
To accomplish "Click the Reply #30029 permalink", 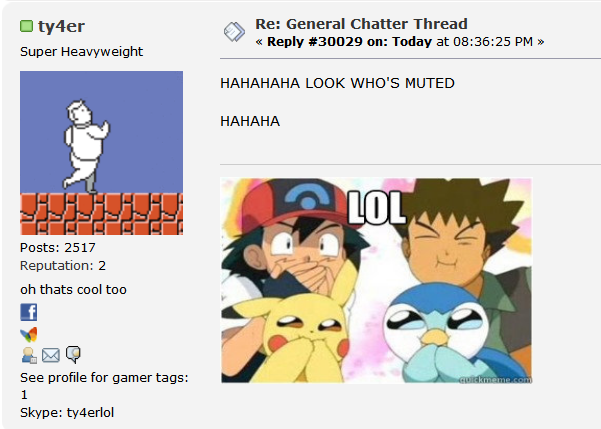I will pos(349,41).
